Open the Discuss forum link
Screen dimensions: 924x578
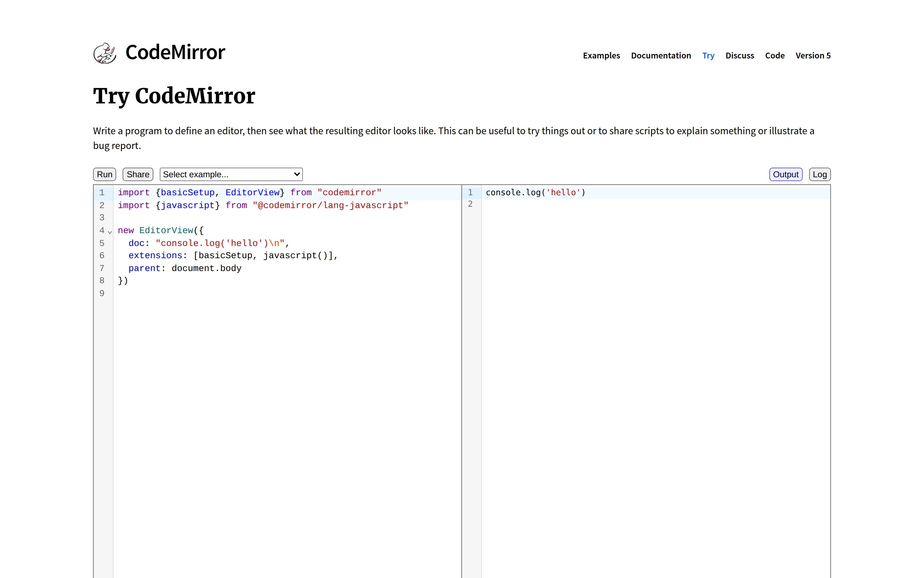[x=740, y=56]
